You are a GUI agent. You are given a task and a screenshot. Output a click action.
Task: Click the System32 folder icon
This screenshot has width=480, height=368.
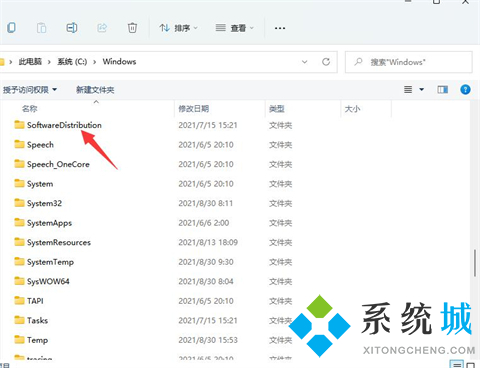[x=19, y=203]
